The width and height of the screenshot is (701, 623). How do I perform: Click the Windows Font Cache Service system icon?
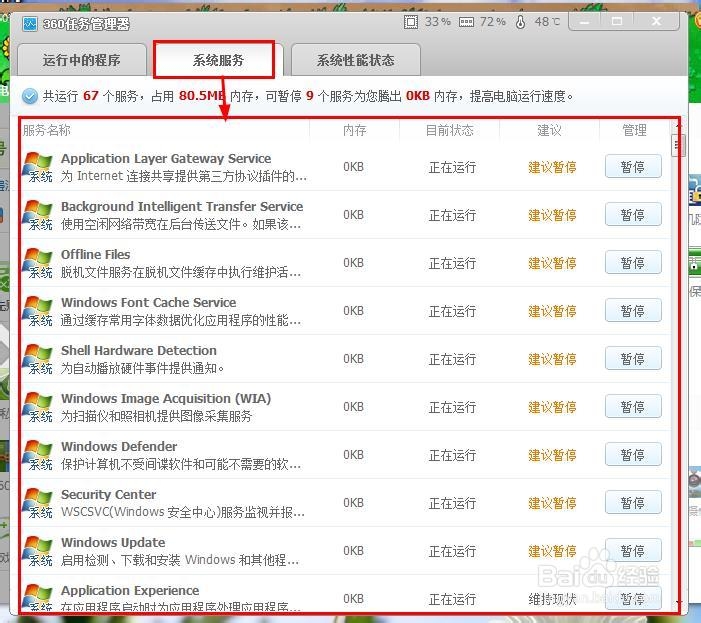(x=38, y=311)
